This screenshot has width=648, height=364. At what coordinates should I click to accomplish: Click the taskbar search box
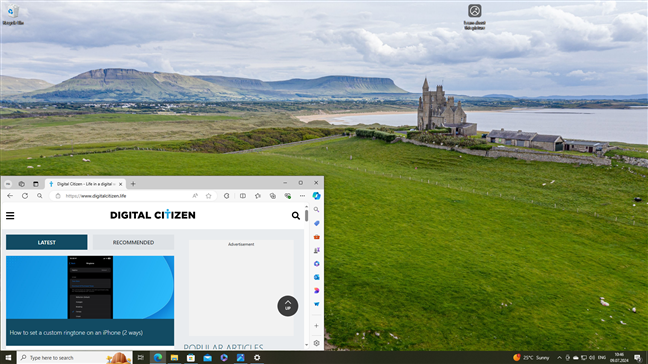pyautogui.click(x=75, y=358)
